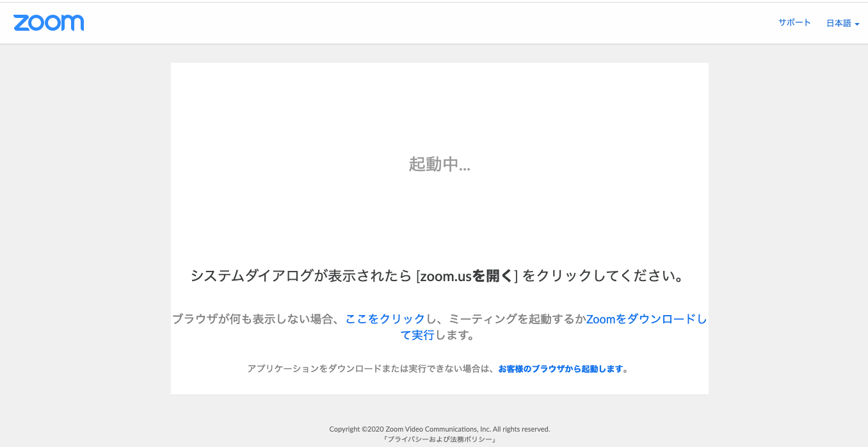Click the 起動中... loading indicator
Screen dimensions: 868x447
(x=439, y=165)
